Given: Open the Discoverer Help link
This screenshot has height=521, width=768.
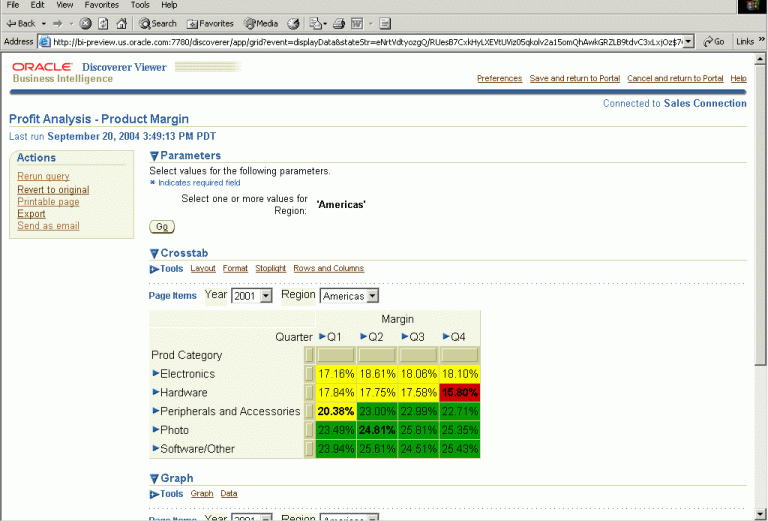Looking at the screenshot, I should pos(738,78).
